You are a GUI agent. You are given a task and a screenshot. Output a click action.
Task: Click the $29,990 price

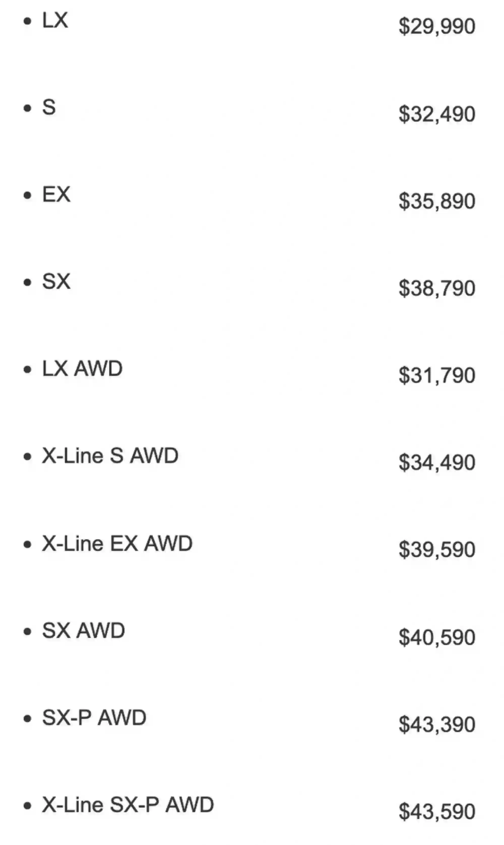437,26
